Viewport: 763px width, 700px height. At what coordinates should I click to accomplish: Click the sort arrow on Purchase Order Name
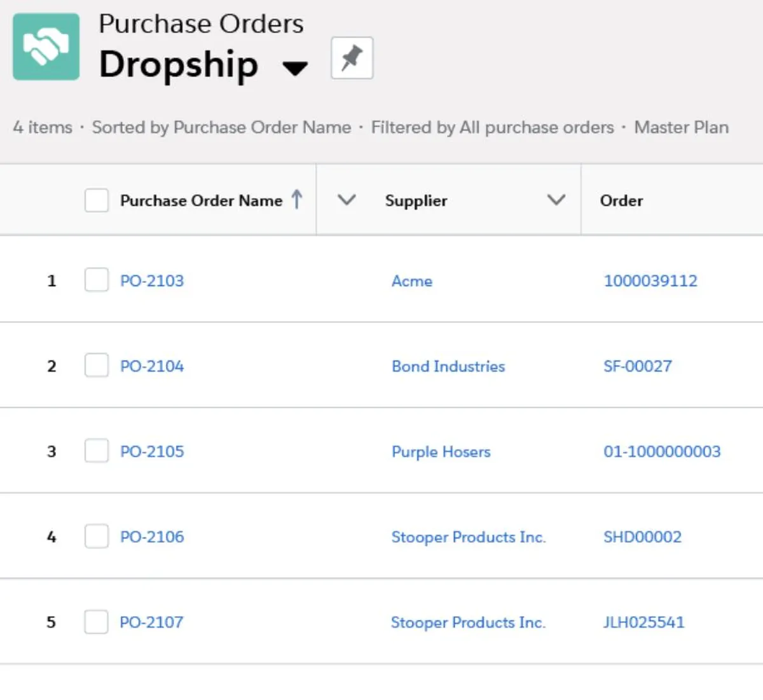tap(297, 200)
